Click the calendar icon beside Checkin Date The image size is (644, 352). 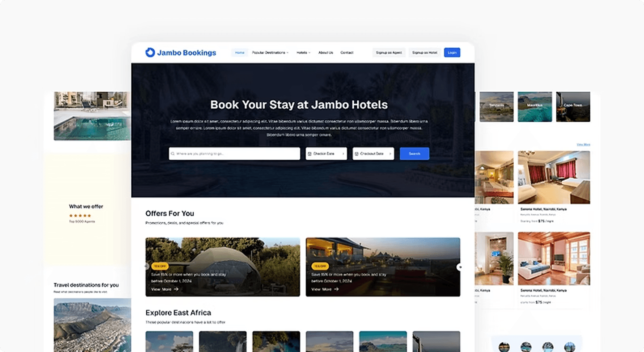[309, 154]
